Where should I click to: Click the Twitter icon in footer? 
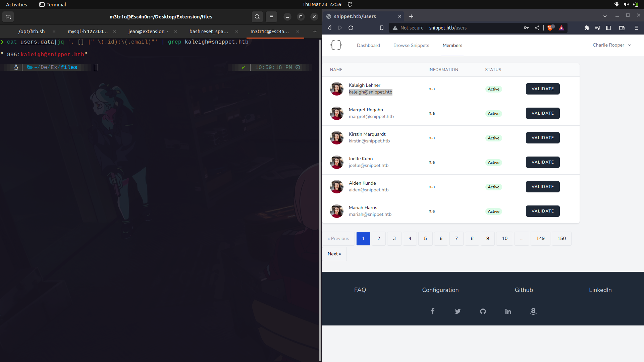458,311
